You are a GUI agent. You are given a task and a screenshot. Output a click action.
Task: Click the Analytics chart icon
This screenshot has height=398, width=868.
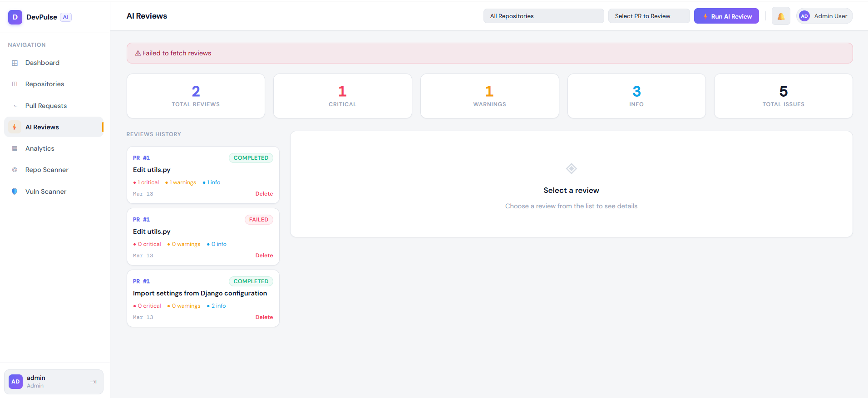click(x=15, y=148)
